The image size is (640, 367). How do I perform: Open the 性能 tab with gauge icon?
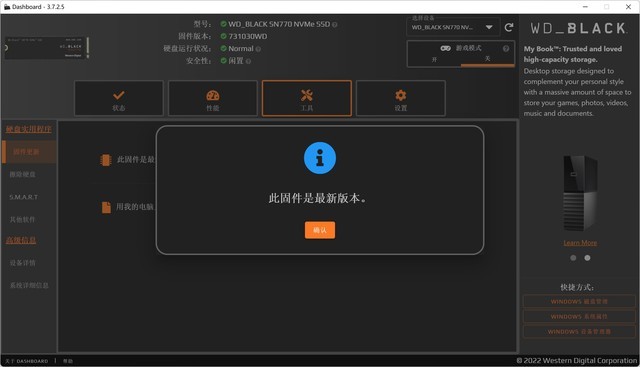click(x=213, y=98)
